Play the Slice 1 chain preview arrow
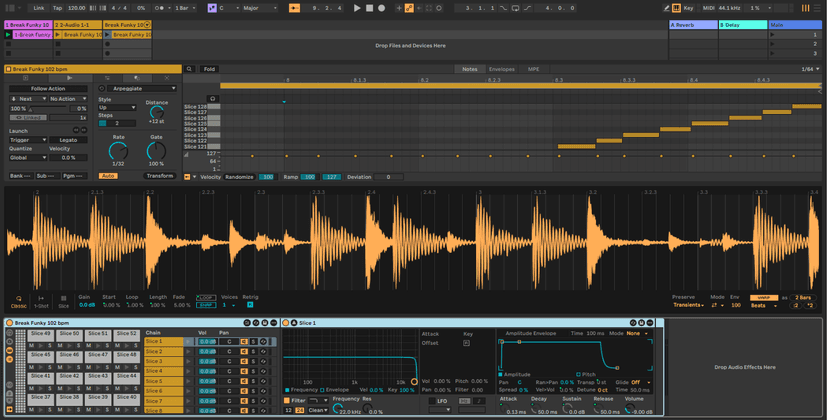The image size is (828, 420). click(188, 342)
